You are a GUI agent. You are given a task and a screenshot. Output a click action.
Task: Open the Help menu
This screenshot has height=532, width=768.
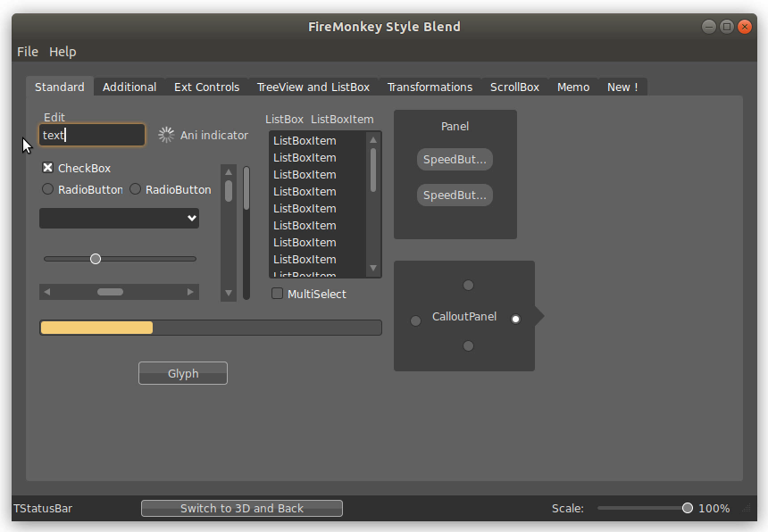[x=63, y=52]
